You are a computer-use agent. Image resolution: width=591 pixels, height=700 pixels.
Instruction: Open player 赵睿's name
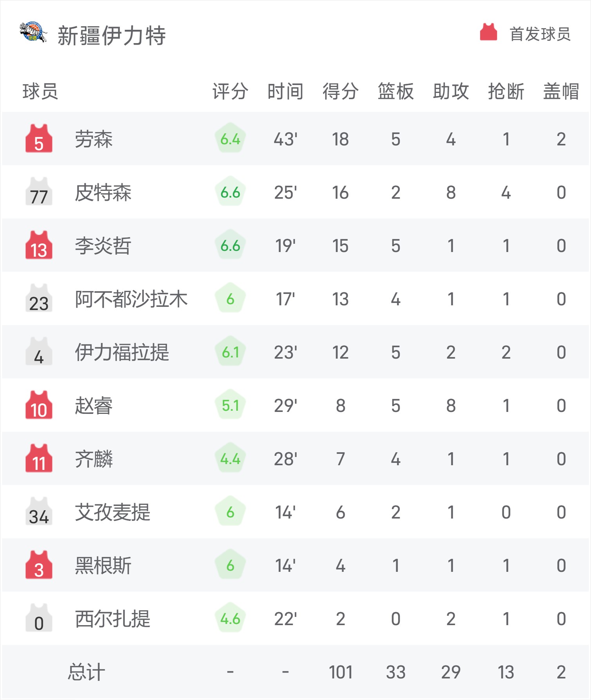coord(94,406)
